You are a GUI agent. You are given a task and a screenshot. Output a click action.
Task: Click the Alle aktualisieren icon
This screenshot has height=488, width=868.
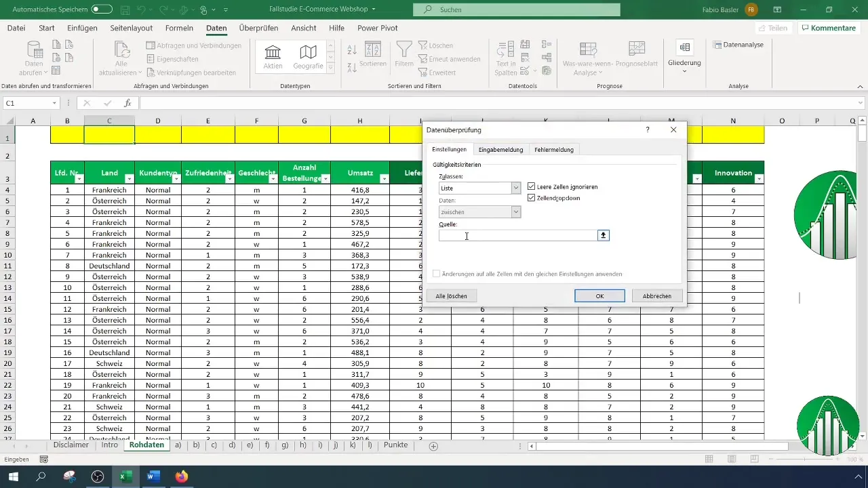tap(122, 60)
